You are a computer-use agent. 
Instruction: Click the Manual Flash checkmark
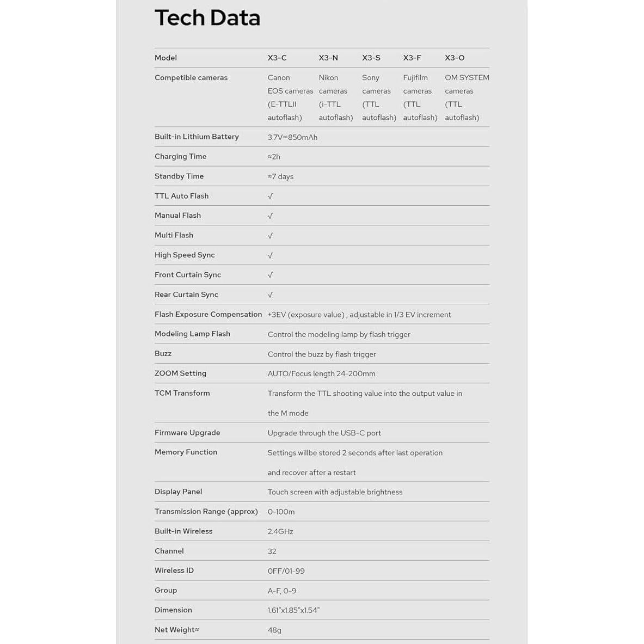271,216
